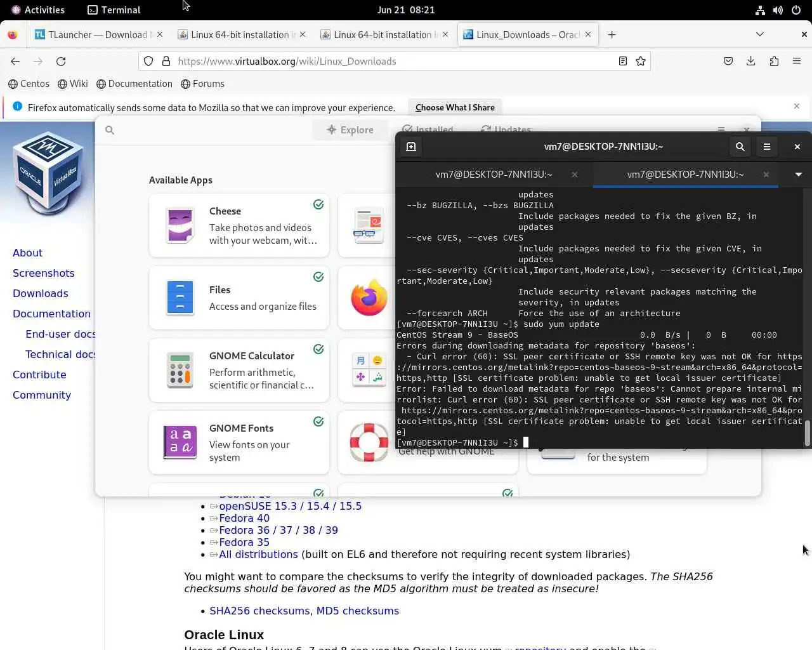Image resolution: width=812 pixels, height=650 pixels.
Task: Click the padlock site info icon
Action: pyautogui.click(x=166, y=62)
